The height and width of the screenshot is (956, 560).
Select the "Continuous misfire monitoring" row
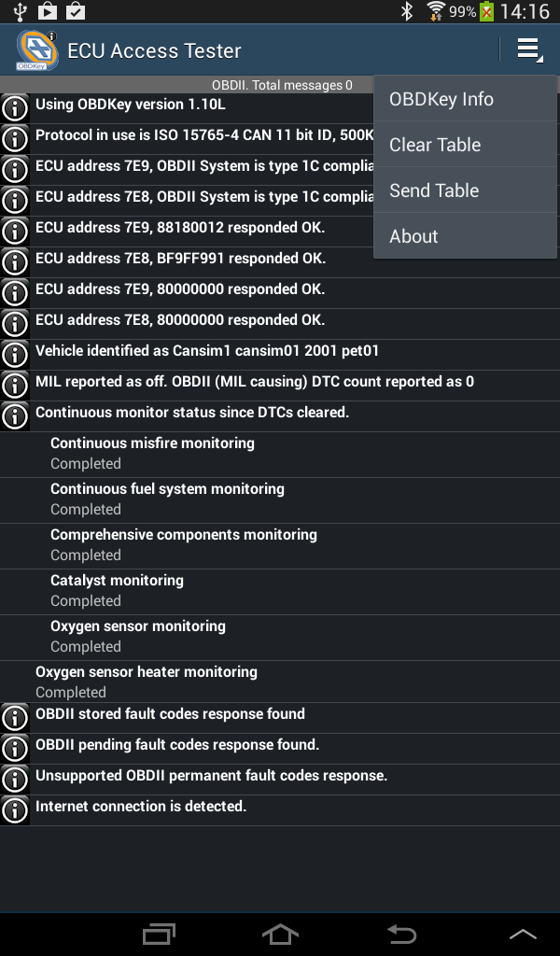[x=280, y=453]
